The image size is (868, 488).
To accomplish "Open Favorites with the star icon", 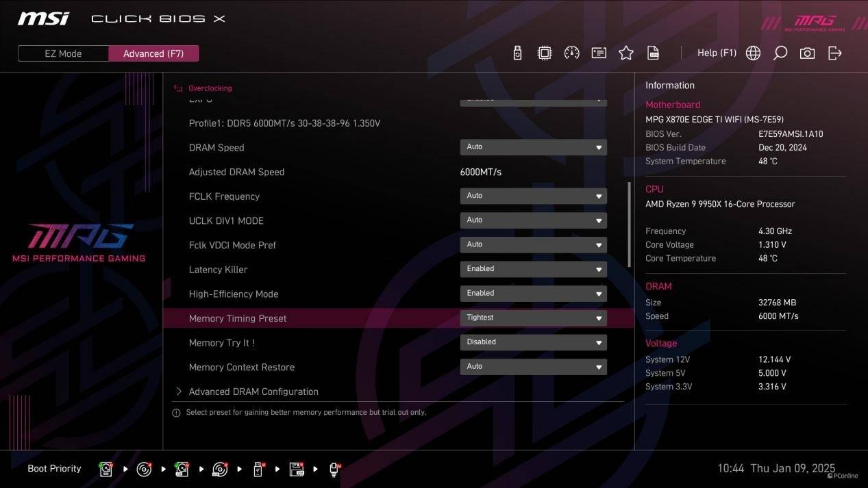I will point(626,53).
